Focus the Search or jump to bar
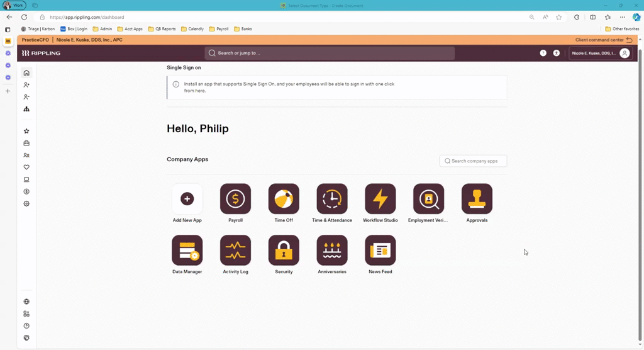The width and height of the screenshot is (644, 350). pyautogui.click(x=330, y=53)
